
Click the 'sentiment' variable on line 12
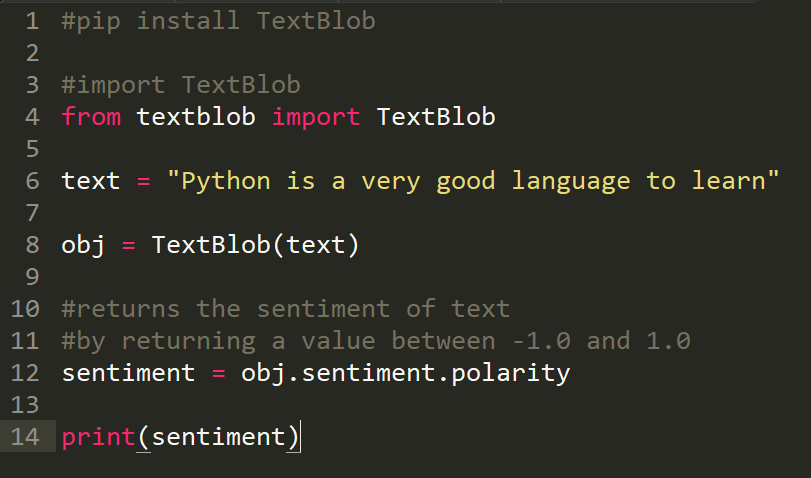[128, 373]
